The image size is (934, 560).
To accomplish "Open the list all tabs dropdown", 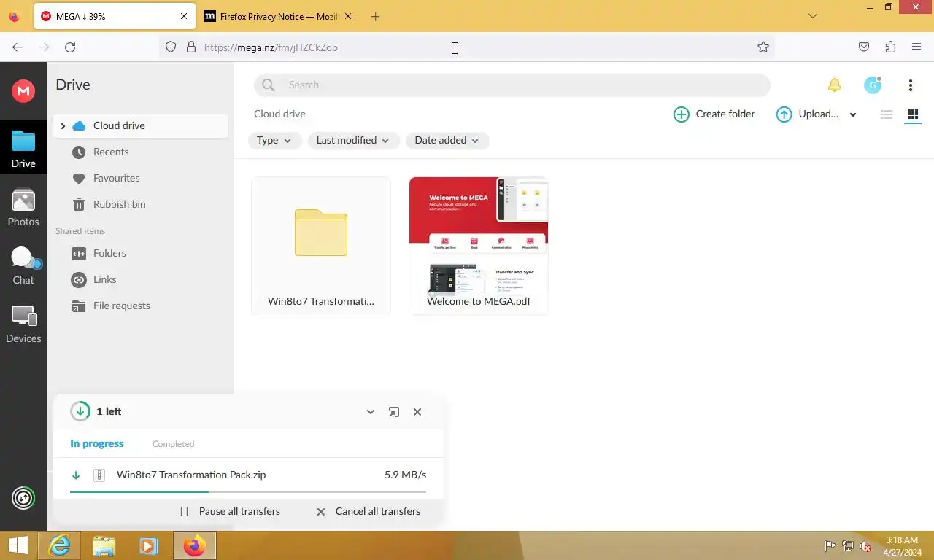I will click(813, 16).
